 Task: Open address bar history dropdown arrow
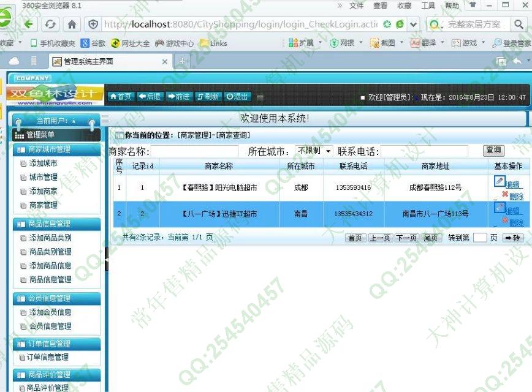point(413,24)
